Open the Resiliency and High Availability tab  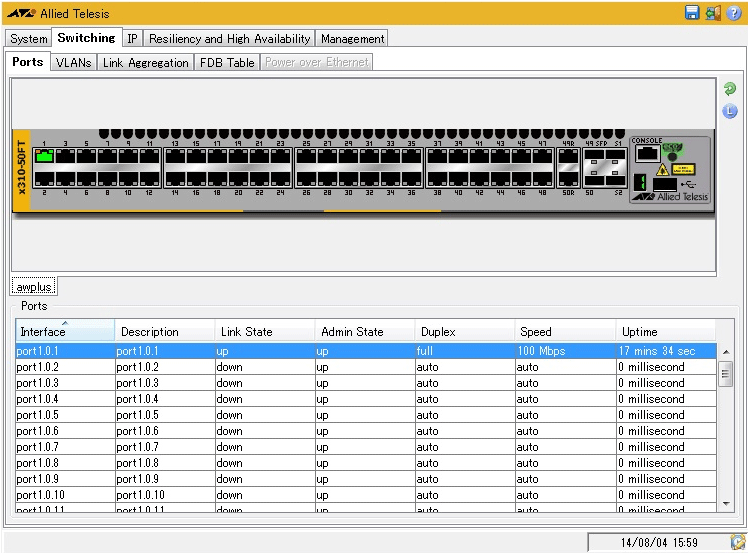pos(229,39)
